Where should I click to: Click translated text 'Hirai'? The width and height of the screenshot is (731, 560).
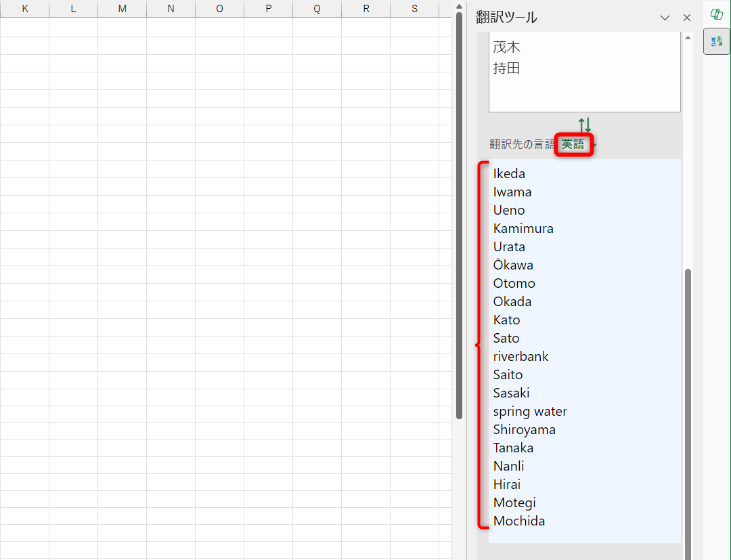point(507,484)
